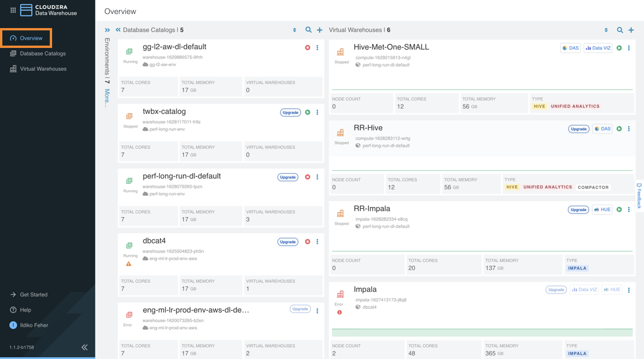Start the Hive-Met-One-SMALL warehouse

pyautogui.click(x=619, y=48)
